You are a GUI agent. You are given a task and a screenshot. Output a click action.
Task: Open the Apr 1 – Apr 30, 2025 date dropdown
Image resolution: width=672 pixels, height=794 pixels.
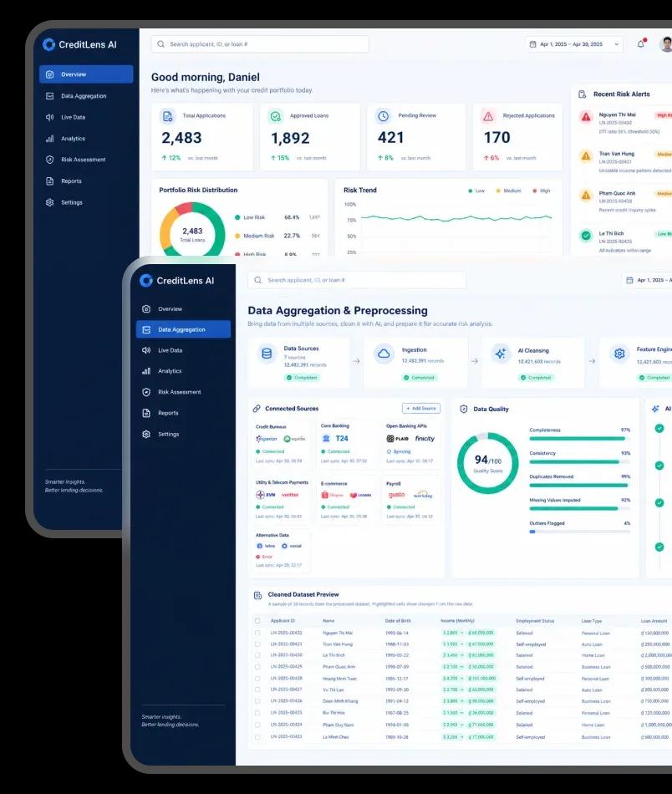(573, 44)
